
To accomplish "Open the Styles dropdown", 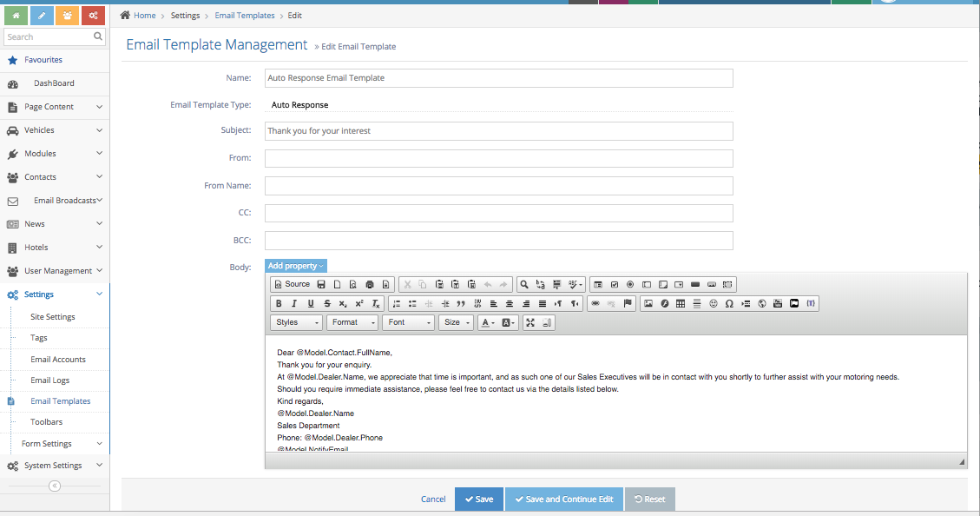I will click(296, 322).
